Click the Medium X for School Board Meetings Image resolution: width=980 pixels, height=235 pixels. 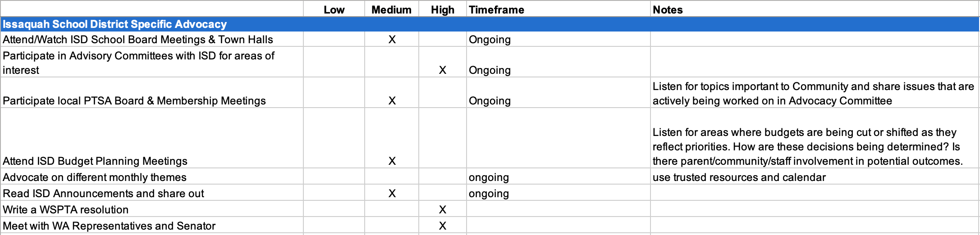click(392, 40)
